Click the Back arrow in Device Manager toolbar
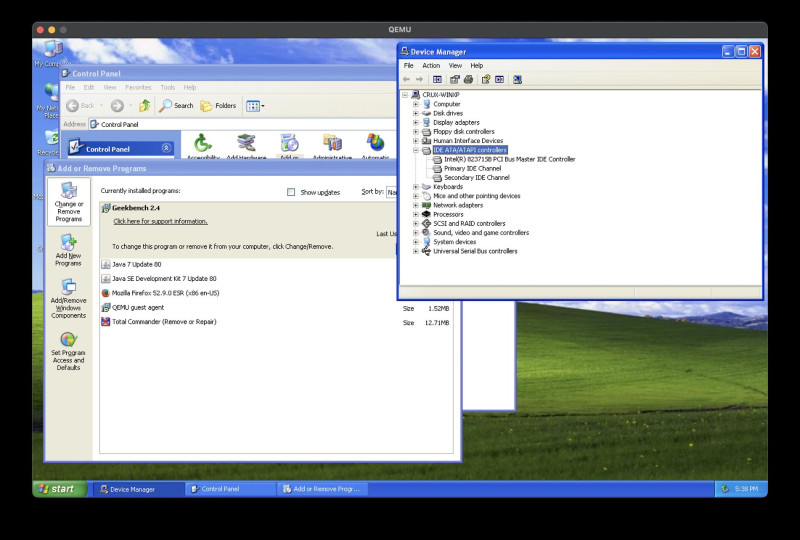Screen dimensions: 800x540 point(407,80)
